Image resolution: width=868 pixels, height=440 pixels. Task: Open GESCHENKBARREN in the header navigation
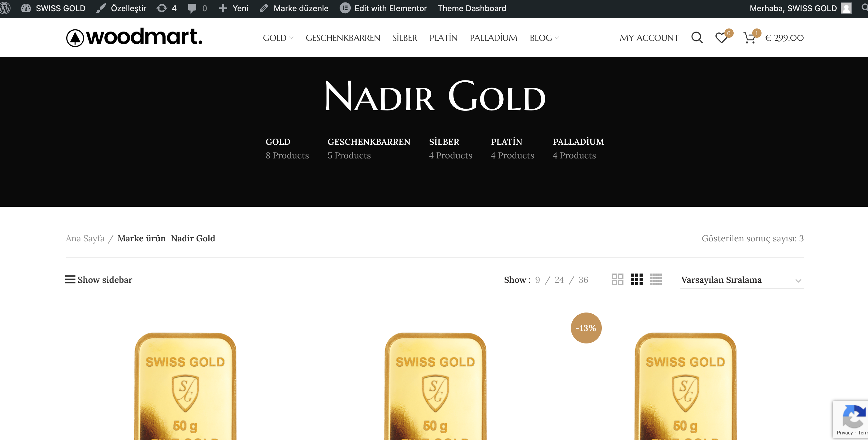coord(343,38)
